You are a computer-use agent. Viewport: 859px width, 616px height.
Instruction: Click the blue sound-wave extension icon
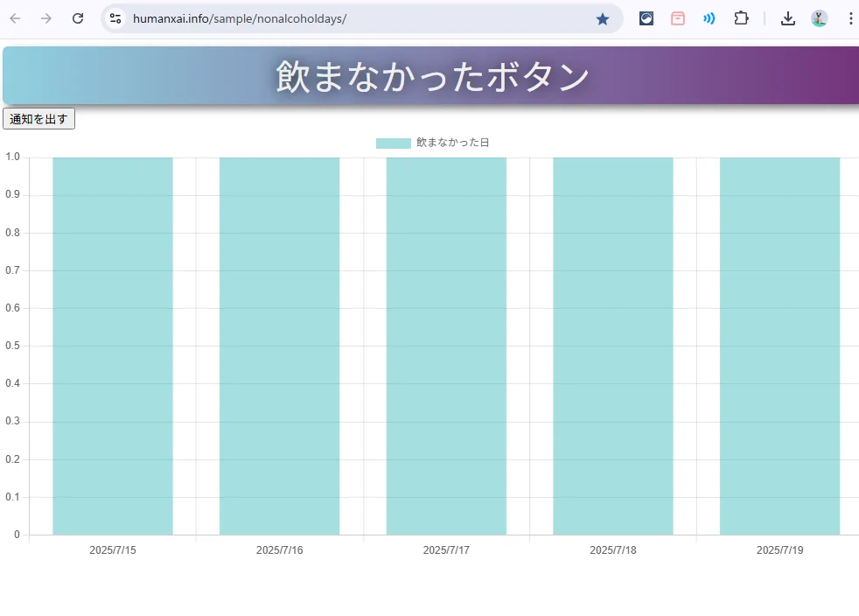709,18
